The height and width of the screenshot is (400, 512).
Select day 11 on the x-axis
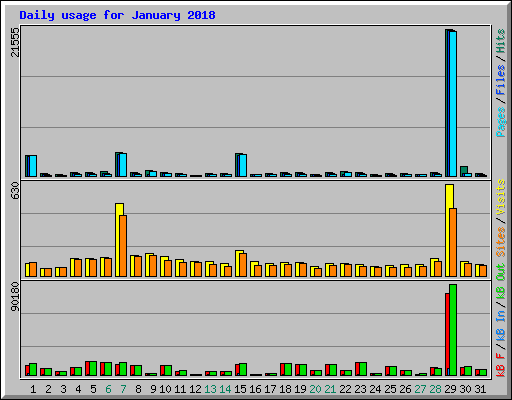click(180, 389)
